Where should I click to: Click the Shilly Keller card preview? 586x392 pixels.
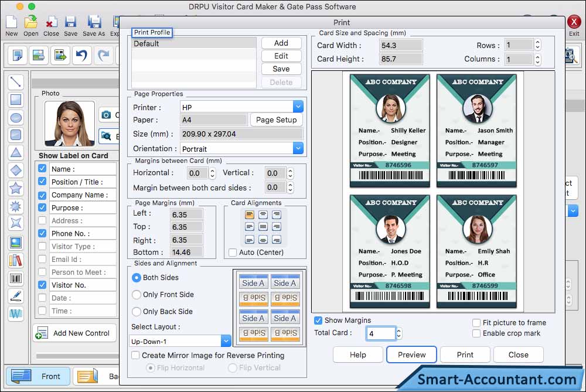[390, 131]
